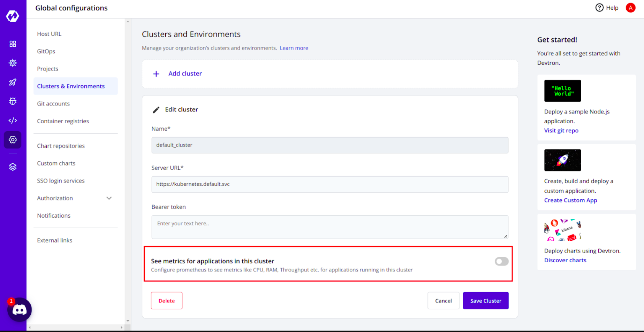This screenshot has width=644, height=332.
Task: Open the Applications grid icon in sidebar
Action: 13,44
